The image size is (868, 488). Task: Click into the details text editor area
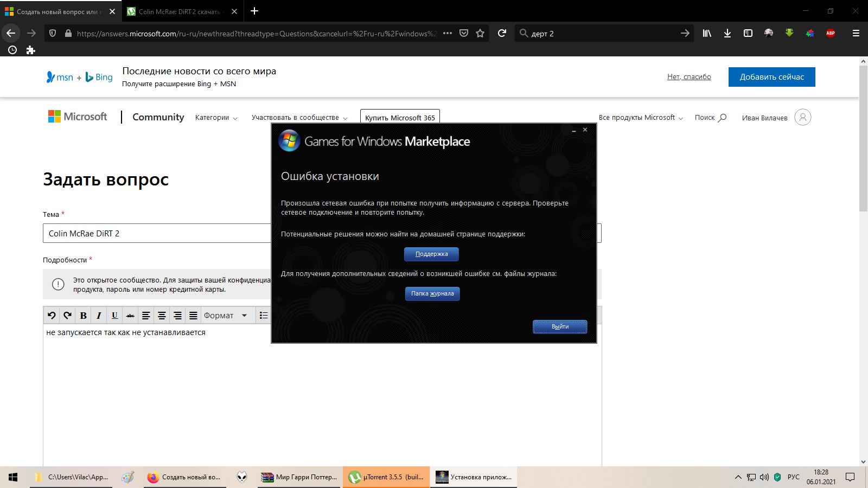[322, 396]
